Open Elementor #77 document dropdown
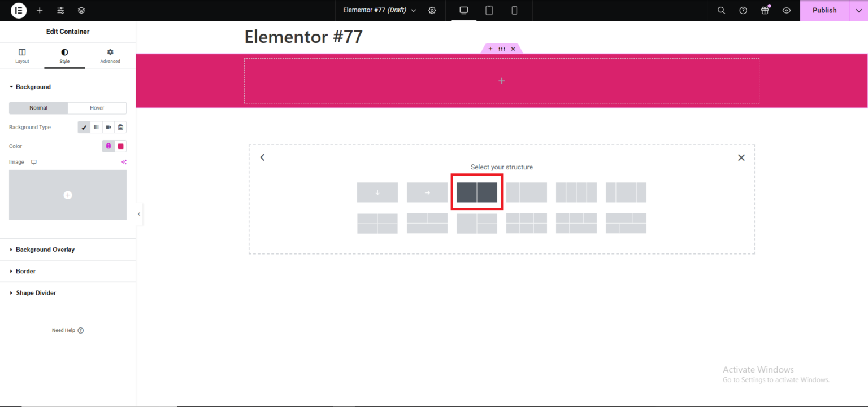868x407 pixels. coord(380,10)
